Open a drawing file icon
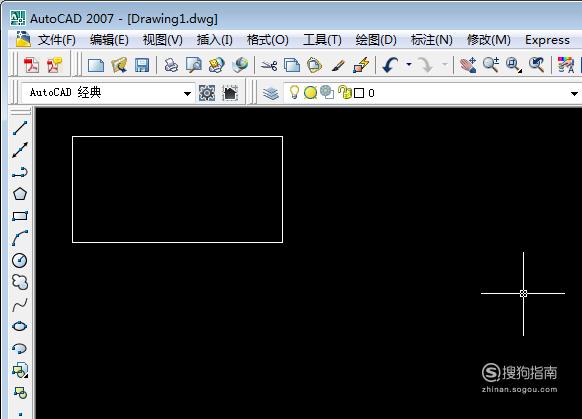Viewport: 582px width, 419px height. coord(119,65)
